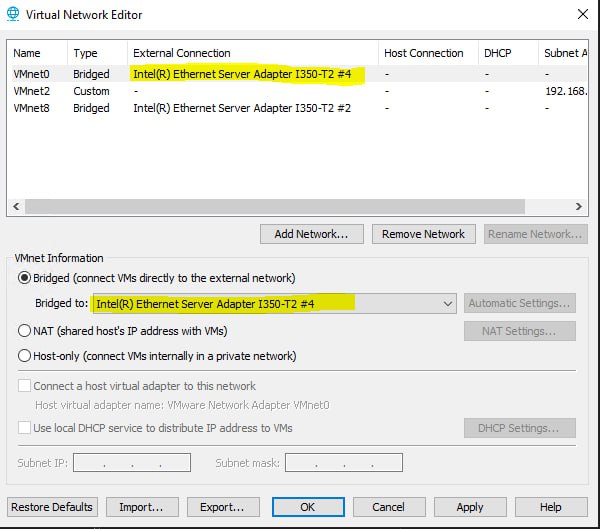Viewport: 600px width, 529px height.
Task: Select the VMnet2 Custom network row
Action: tap(297, 91)
